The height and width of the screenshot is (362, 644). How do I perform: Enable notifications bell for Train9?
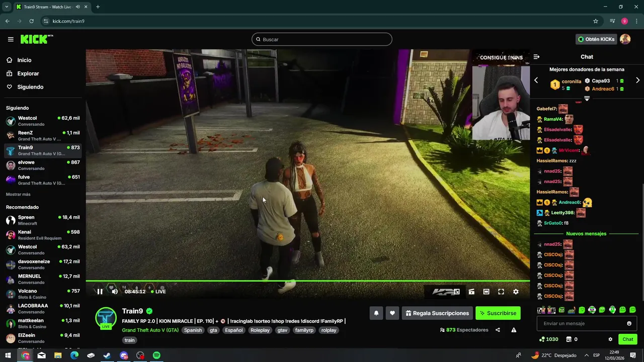376,313
